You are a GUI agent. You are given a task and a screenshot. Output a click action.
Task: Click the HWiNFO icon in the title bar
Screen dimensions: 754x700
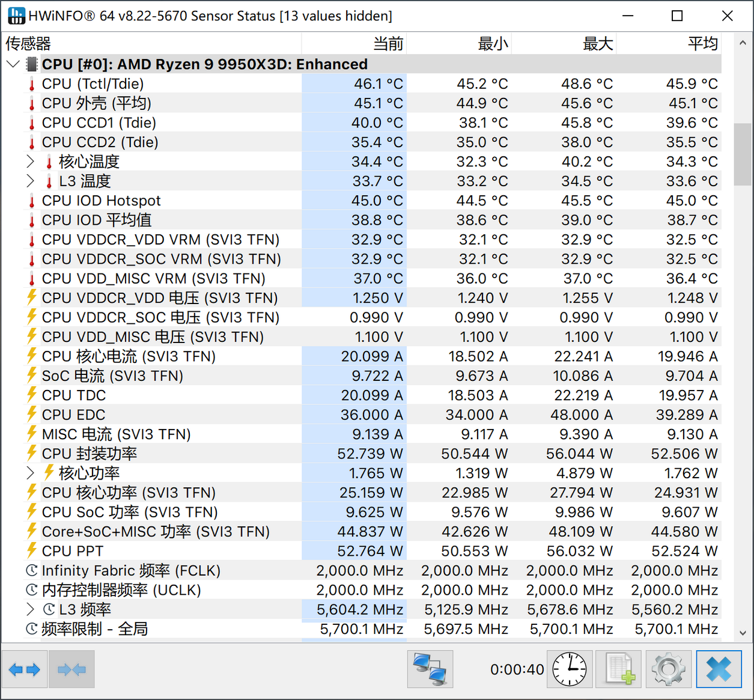point(16,16)
